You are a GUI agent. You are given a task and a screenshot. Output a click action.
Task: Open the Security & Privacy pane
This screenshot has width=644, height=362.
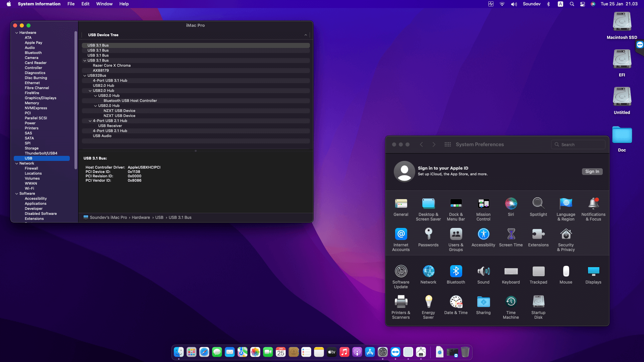[x=566, y=234]
